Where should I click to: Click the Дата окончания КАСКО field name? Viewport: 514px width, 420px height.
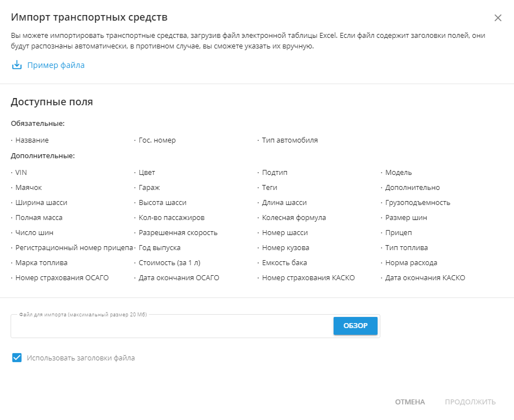[425, 278]
